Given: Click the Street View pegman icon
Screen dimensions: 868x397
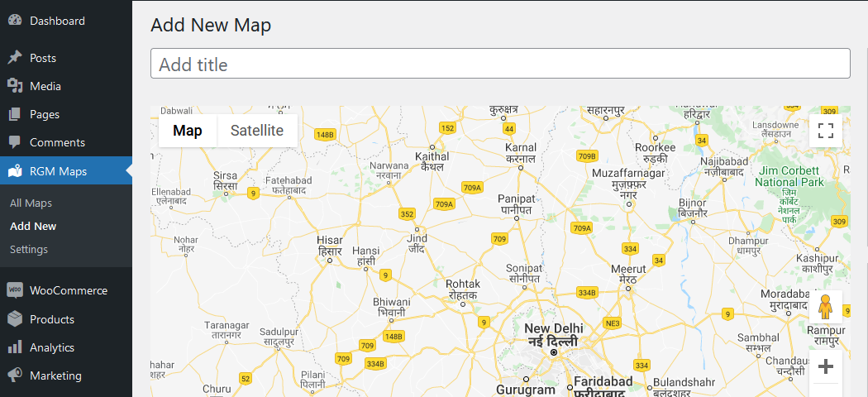Looking at the screenshot, I should click(x=825, y=307).
